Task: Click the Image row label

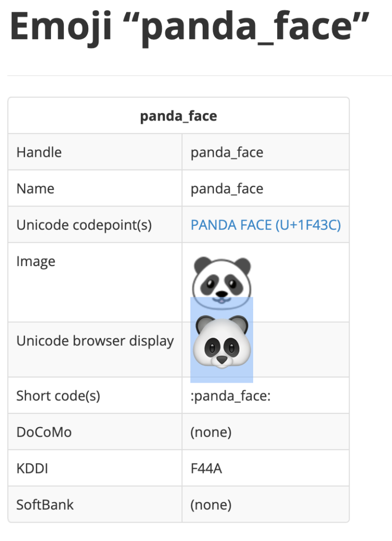Action: pyautogui.click(x=36, y=262)
